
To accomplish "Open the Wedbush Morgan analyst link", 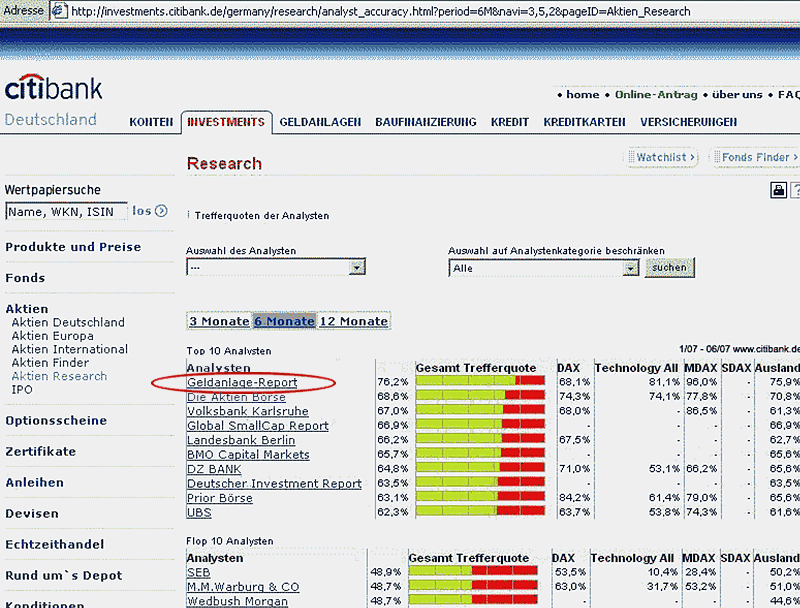I will (237, 601).
